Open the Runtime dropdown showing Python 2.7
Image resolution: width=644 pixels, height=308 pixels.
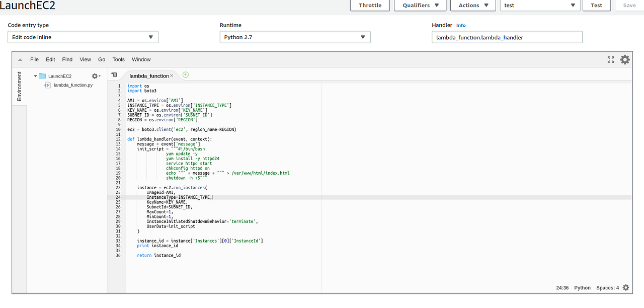[295, 37]
